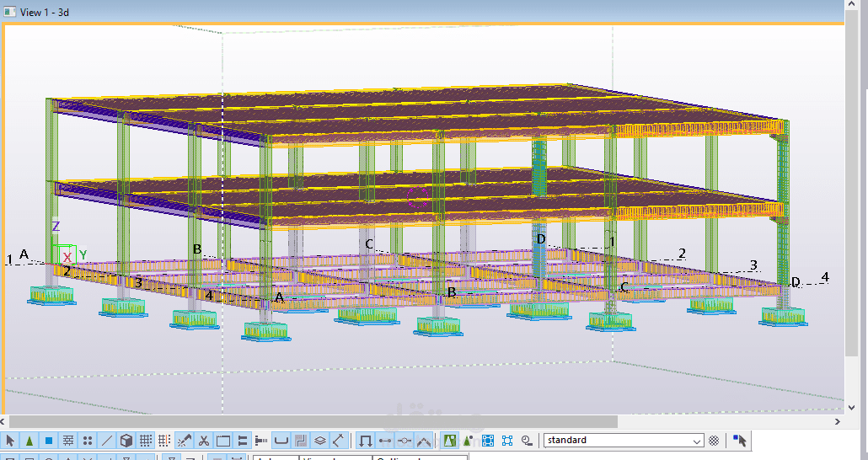The height and width of the screenshot is (460, 868).
Task: Toggle the Select components switch
Action: (366, 441)
